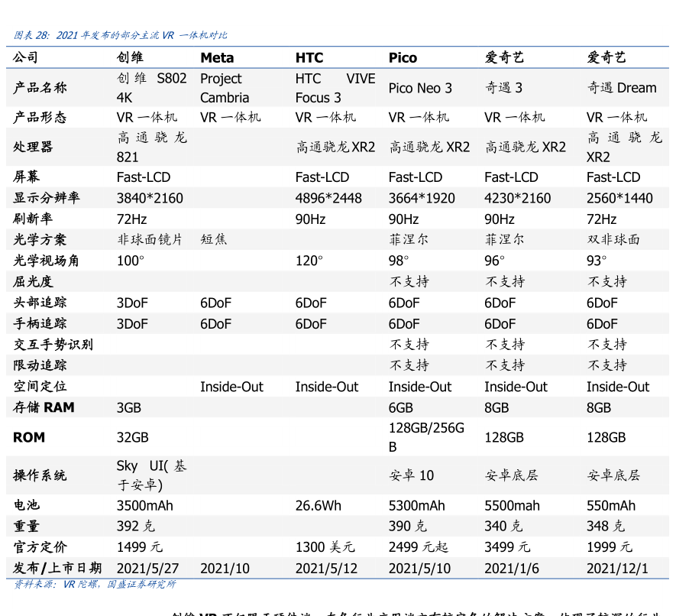This screenshot has width=676, height=616.
Task: Click weight value '392 克'
Action: 135,527
